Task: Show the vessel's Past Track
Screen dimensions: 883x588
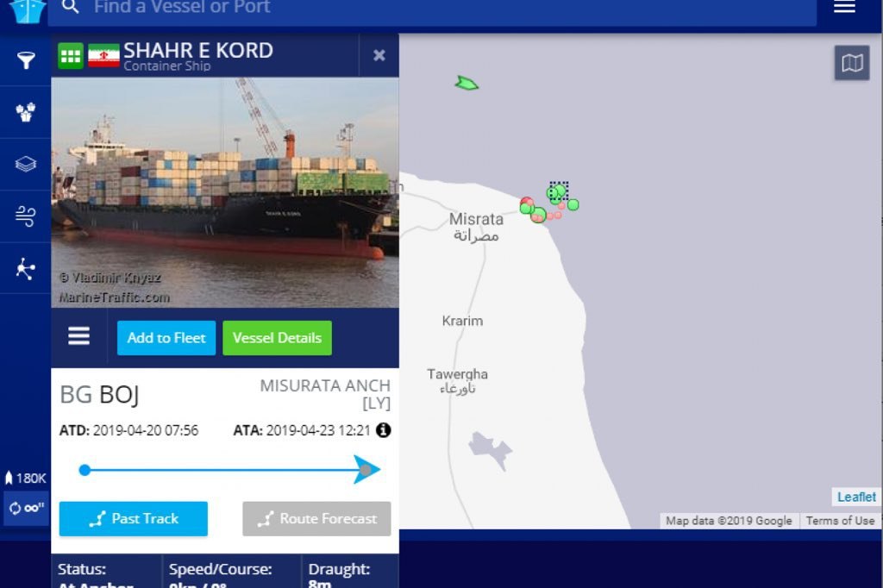Action: [134, 519]
